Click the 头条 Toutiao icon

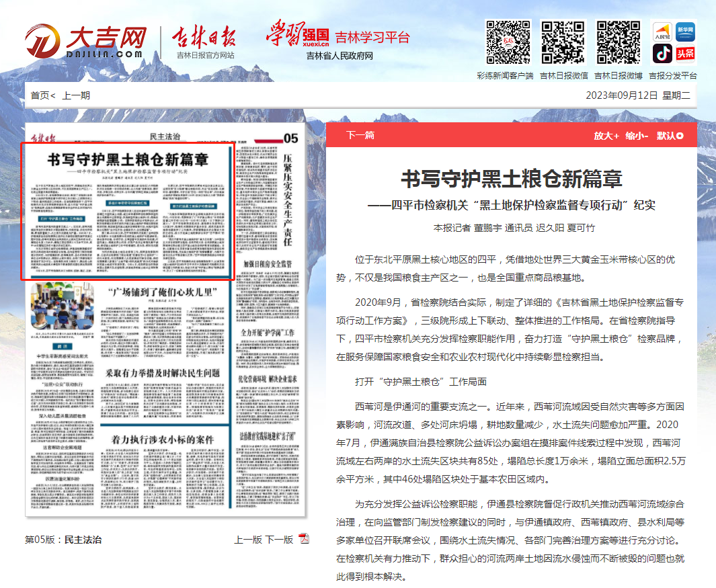pos(685,53)
